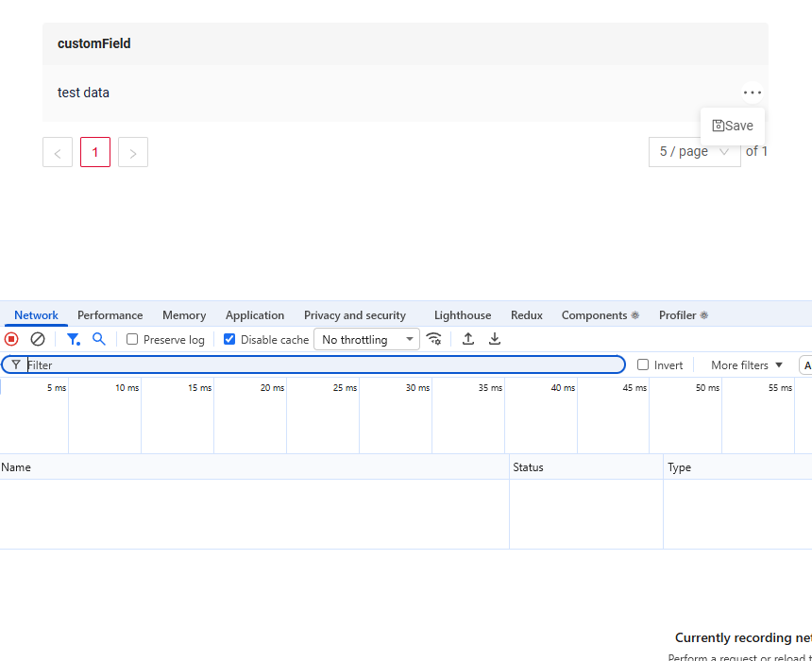The image size is (812, 661).
Task: Click Save in the popup menu
Action: click(x=733, y=126)
